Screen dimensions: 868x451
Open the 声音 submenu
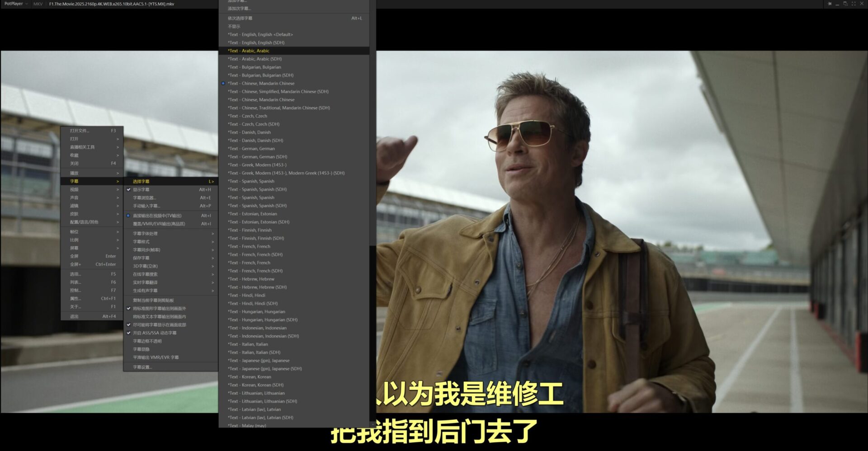(x=92, y=197)
